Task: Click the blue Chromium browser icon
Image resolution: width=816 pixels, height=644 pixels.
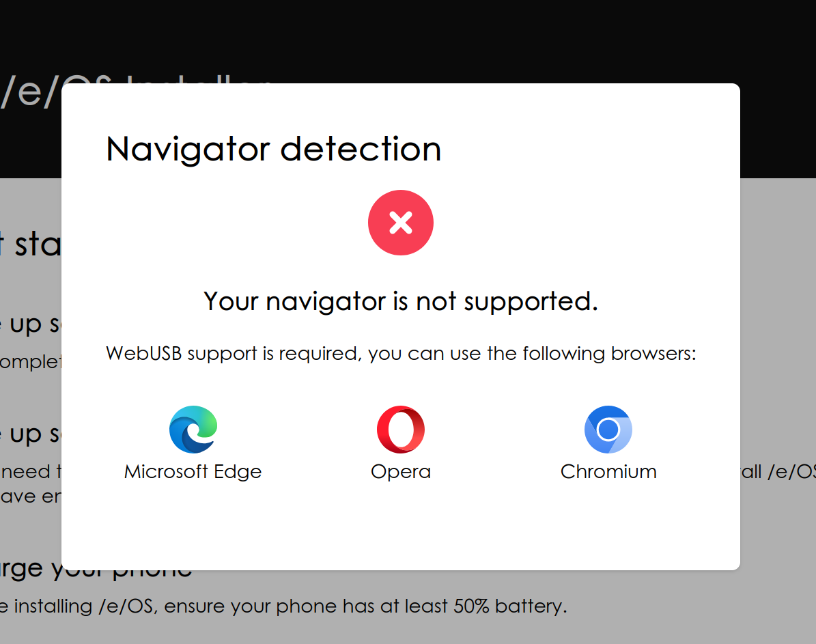Action: click(x=608, y=429)
